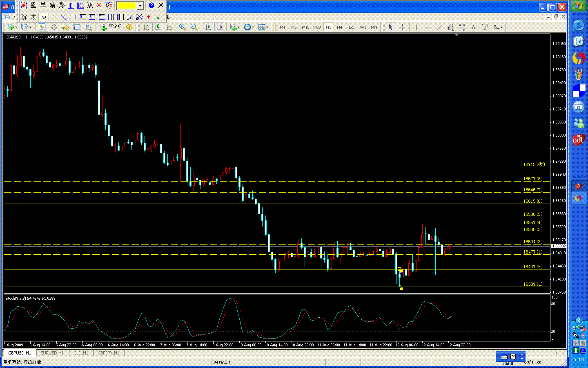Switch chart to bar chart style
588x368 pixels.
coord(146,27)
